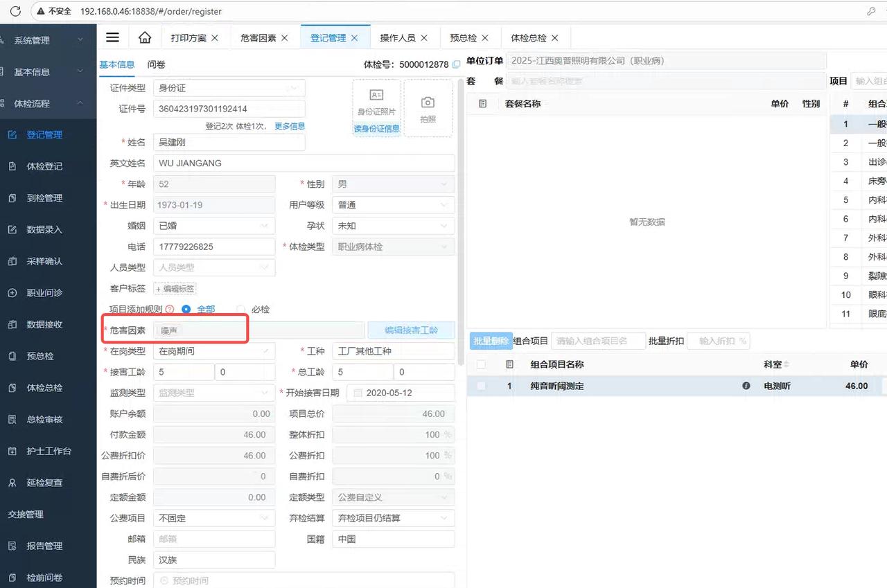Go to the home icon tab
Screen dimensions: 887x588
[x=144, y=37]
